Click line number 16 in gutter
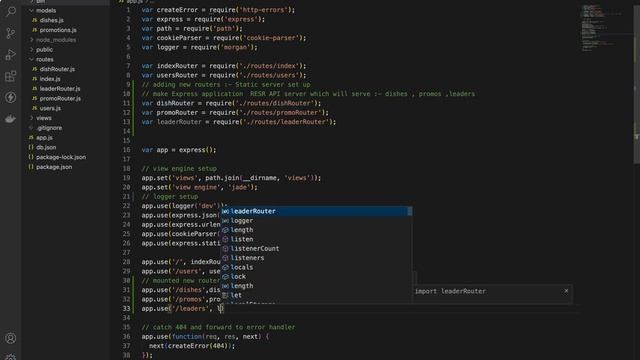Image resolution: width=640 pixels, height=360 pixels. tap(127, 150)
